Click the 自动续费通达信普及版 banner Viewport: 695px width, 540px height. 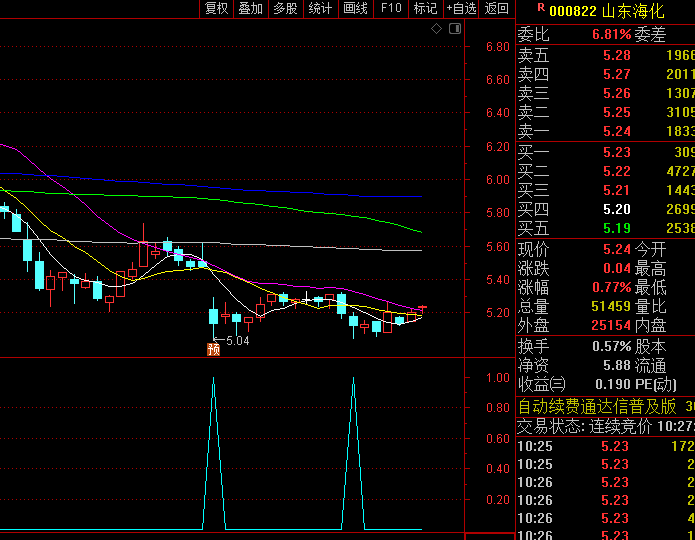click(x=597, y=406)
